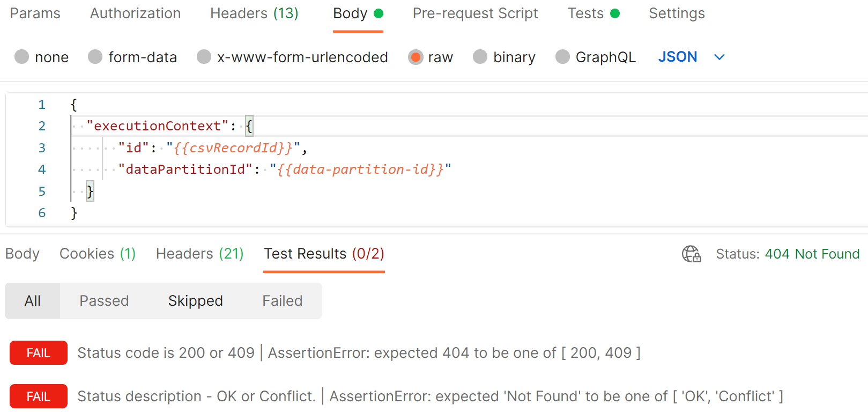This screenshot has height=412, width=868.
Task: Select the form-data radio button
Action: tap(95, 57)
